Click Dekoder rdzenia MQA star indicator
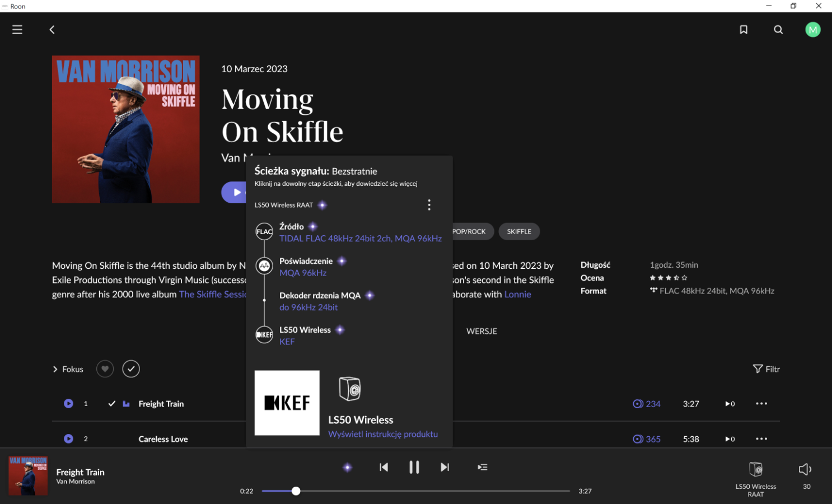This screenshot has height=504, width=832. pyautogui.click(x=370, y=296)
